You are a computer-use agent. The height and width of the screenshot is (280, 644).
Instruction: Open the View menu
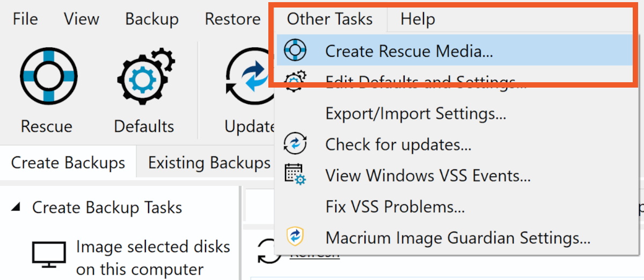82,19
